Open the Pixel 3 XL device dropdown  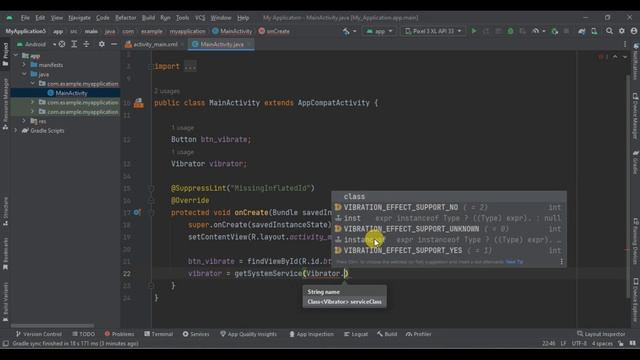[433, 31]
